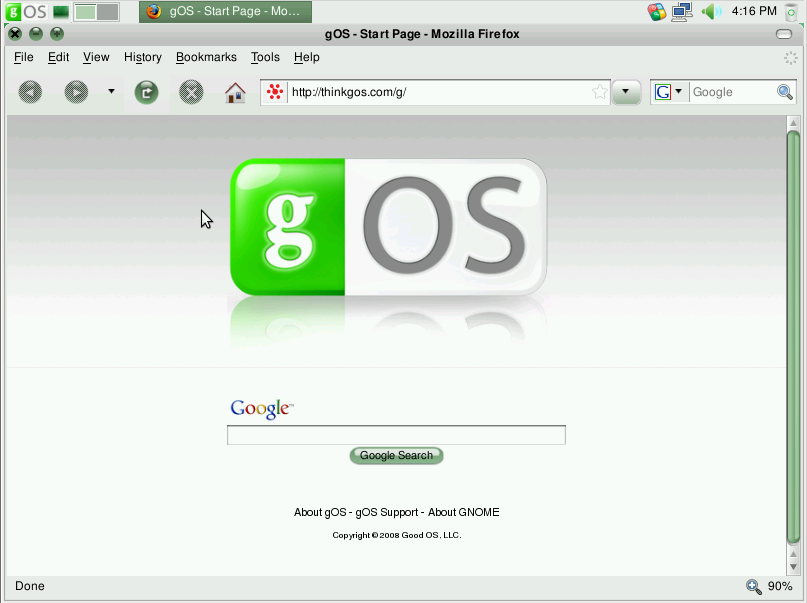Open the History menu
The height and width of the screenshot is (603, 807).
pyautogui.click(x=143, y=57)
